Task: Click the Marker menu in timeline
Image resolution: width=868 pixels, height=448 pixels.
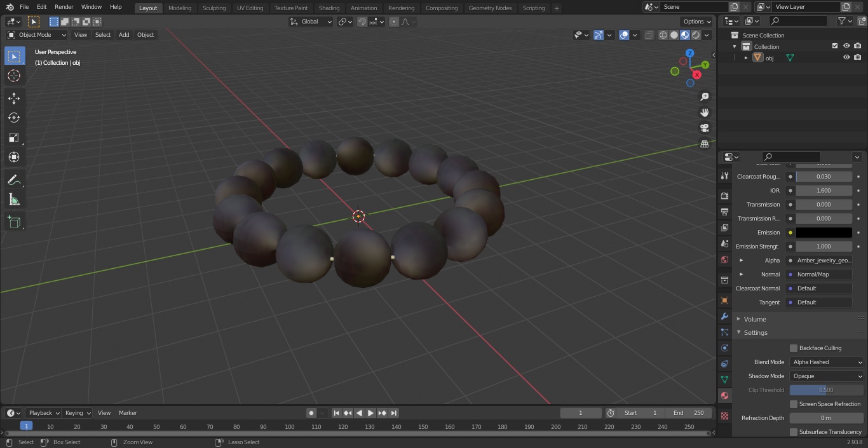Action: click(128, 413)
